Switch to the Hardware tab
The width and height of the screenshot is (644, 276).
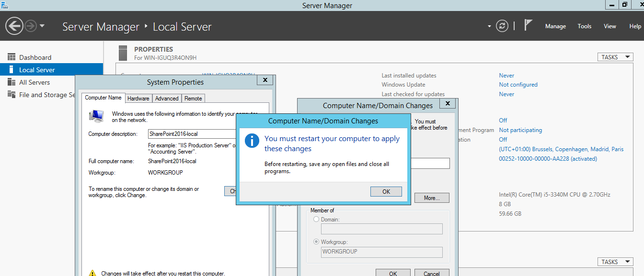tap(138, 98)
